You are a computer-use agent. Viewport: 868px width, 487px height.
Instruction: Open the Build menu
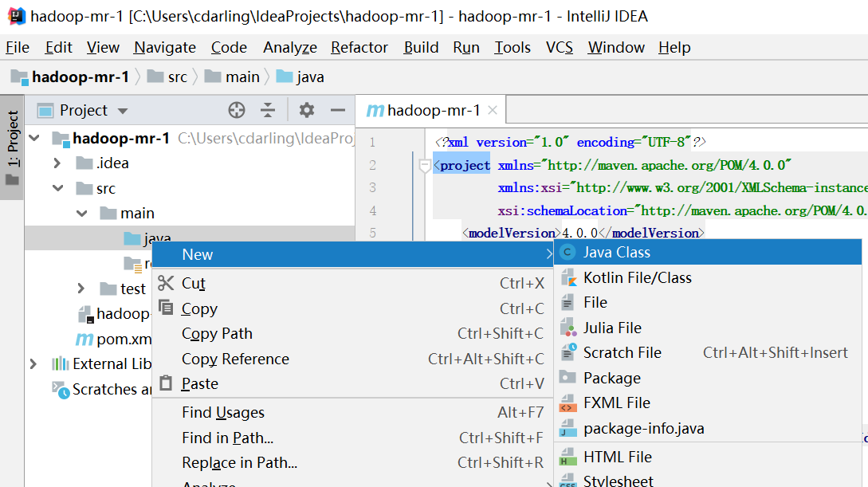click(421, 48)
